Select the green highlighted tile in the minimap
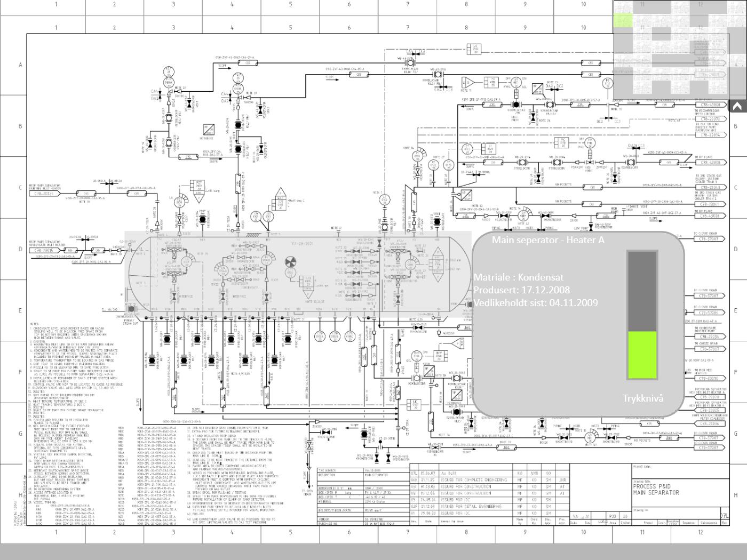The image size is (747, 560). click(623, 20)
